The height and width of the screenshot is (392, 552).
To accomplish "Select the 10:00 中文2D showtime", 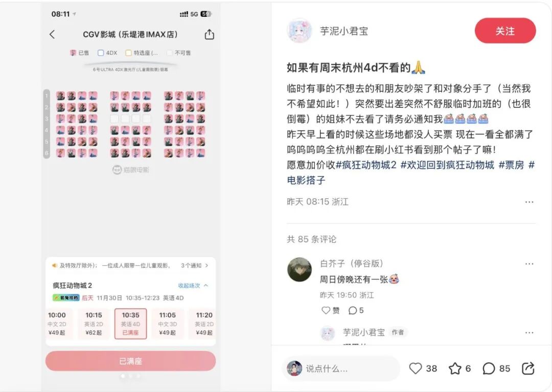I will [x=57, y=324].
